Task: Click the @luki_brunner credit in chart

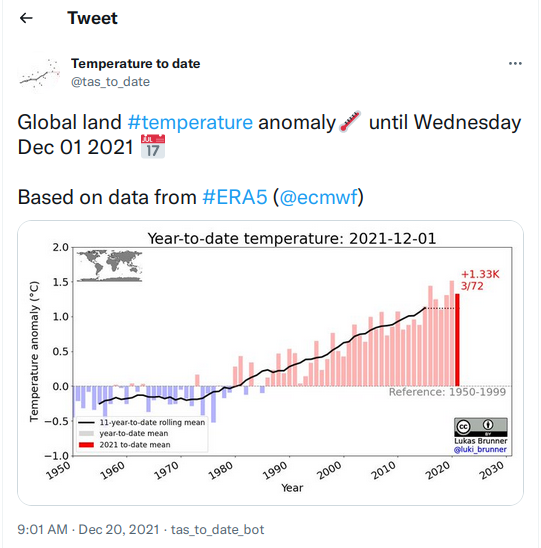Action: pos(480,449)
